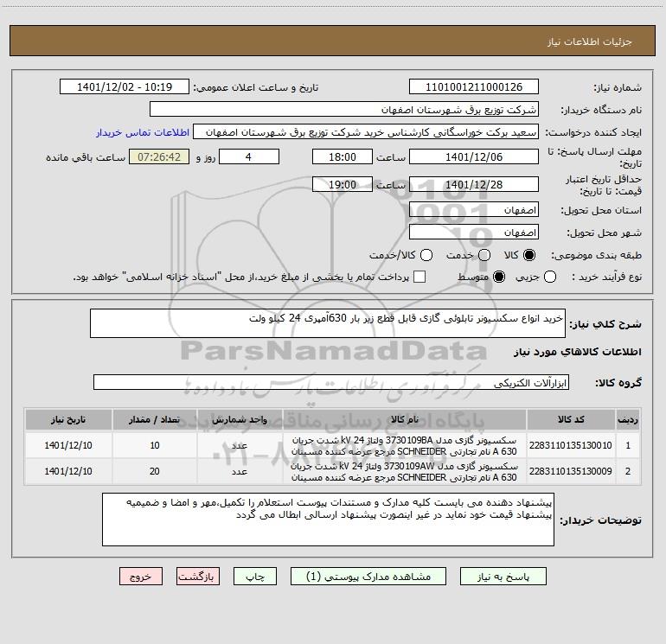Click product code 2283110135130010
This screenshot has height=644, width=666.
571,445
